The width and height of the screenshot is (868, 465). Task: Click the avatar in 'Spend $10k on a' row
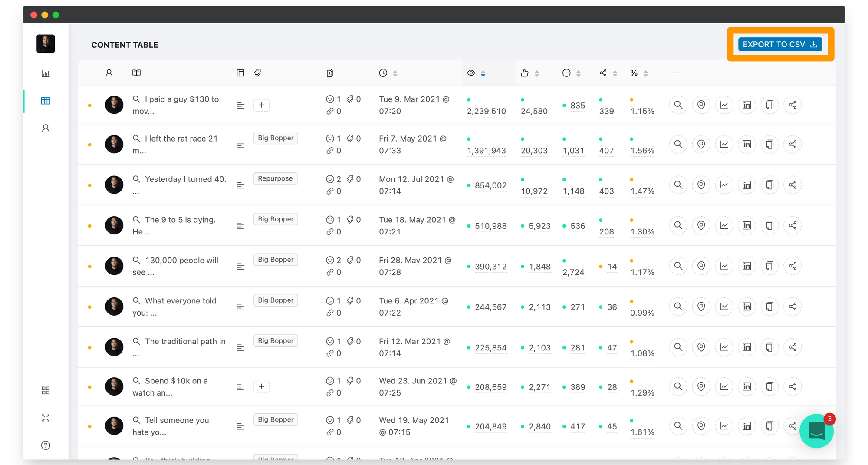[x=114, y=386]
